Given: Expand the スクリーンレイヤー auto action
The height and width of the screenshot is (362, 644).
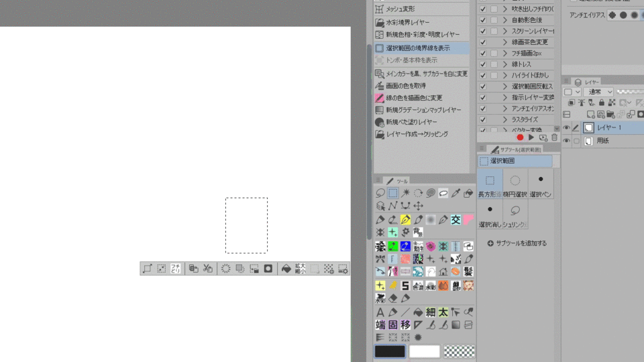Looking at the screenshot, I should click(505, 31).
